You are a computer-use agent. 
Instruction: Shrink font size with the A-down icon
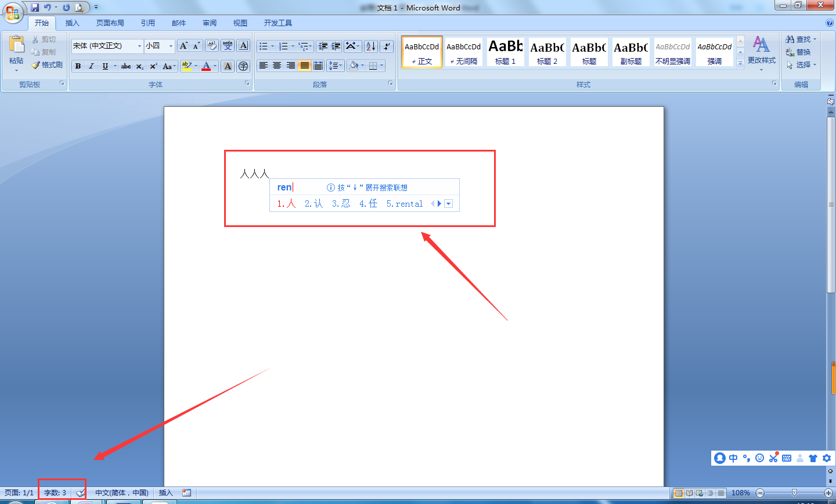click(196, 46)
